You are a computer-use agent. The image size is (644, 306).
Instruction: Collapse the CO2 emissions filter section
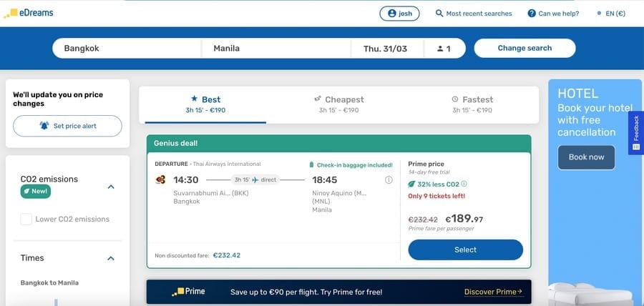pos(110,187)
